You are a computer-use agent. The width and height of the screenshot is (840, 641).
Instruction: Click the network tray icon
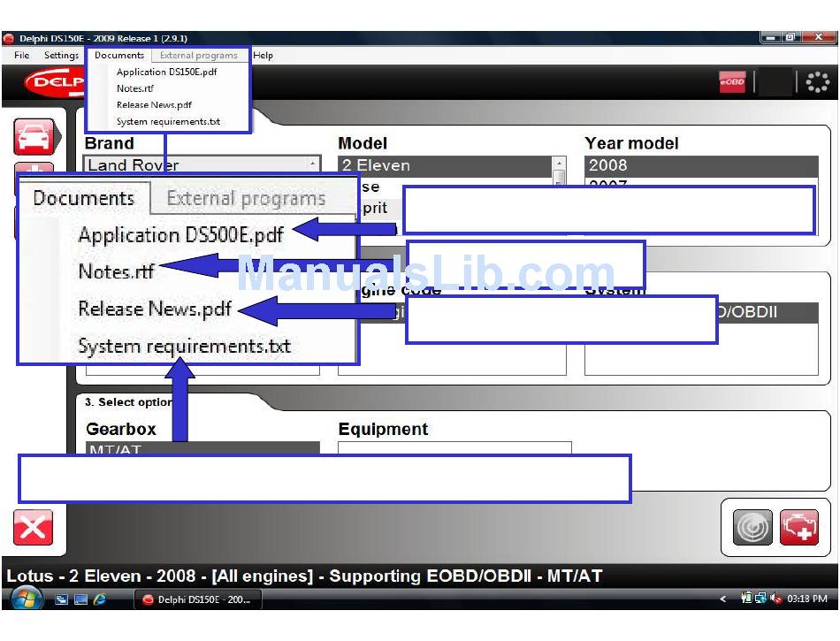point(760,599)
